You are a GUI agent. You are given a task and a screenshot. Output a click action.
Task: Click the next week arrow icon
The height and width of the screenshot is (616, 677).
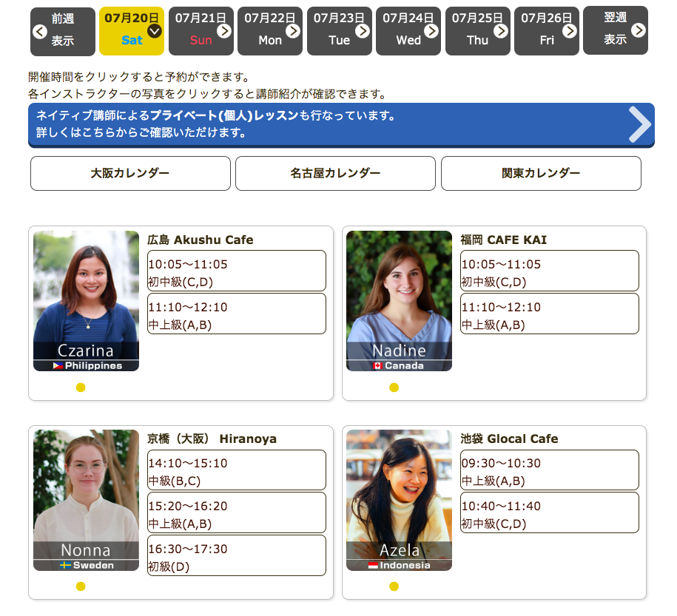[x=638, y=30]
